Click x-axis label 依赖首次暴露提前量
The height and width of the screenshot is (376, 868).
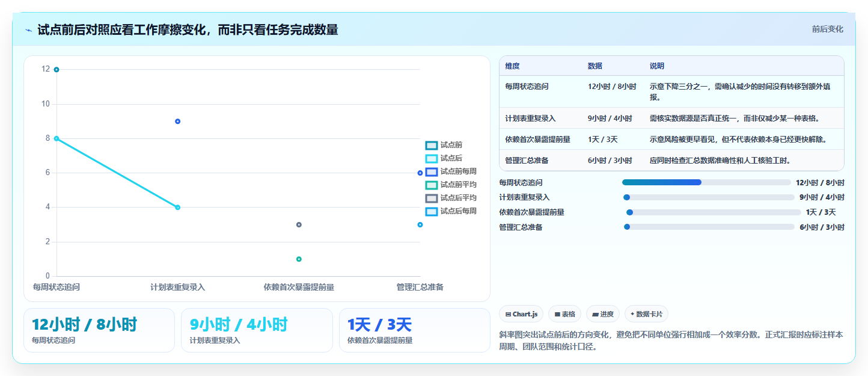pos(299,288)
